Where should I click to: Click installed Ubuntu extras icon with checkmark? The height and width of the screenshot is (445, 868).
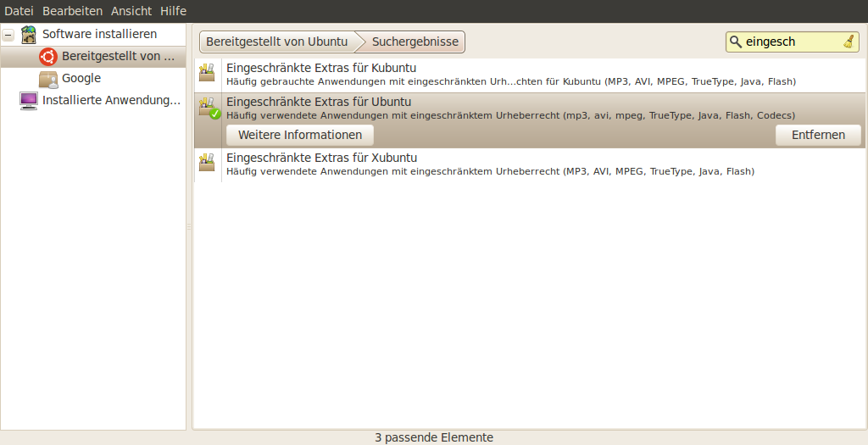pos(209,108)
